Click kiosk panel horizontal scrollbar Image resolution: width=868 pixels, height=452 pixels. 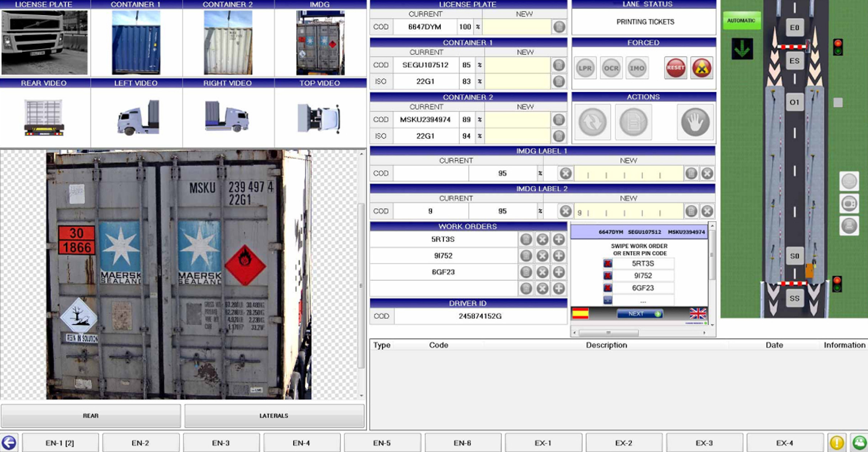[x=608, y=332]
